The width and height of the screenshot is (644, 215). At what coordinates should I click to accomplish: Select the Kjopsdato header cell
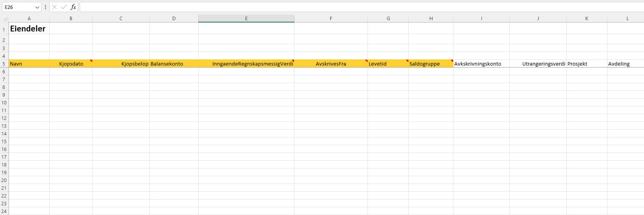(71, 64)
